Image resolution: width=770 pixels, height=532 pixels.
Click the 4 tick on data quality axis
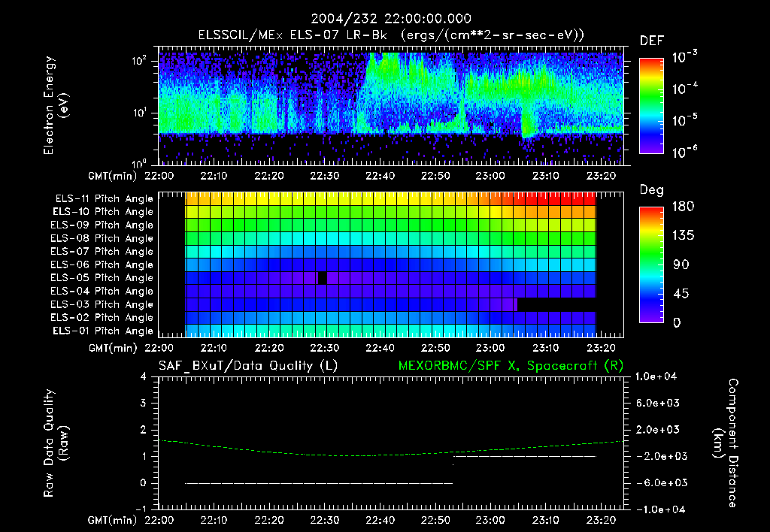[143, 376]
